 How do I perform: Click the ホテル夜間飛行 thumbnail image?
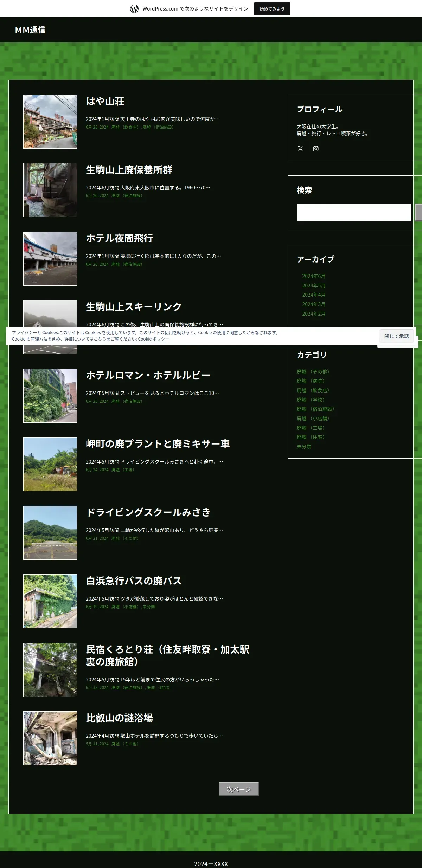tap(50, 259)
